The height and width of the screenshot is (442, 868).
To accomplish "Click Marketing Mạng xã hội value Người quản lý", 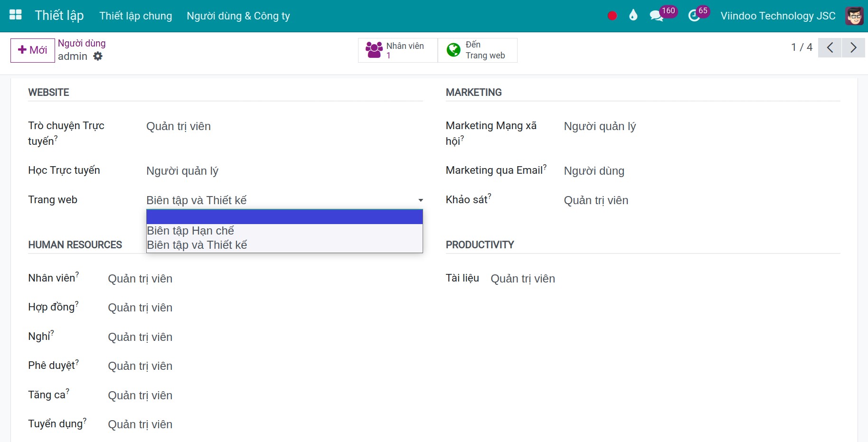I will coord(600,126).
